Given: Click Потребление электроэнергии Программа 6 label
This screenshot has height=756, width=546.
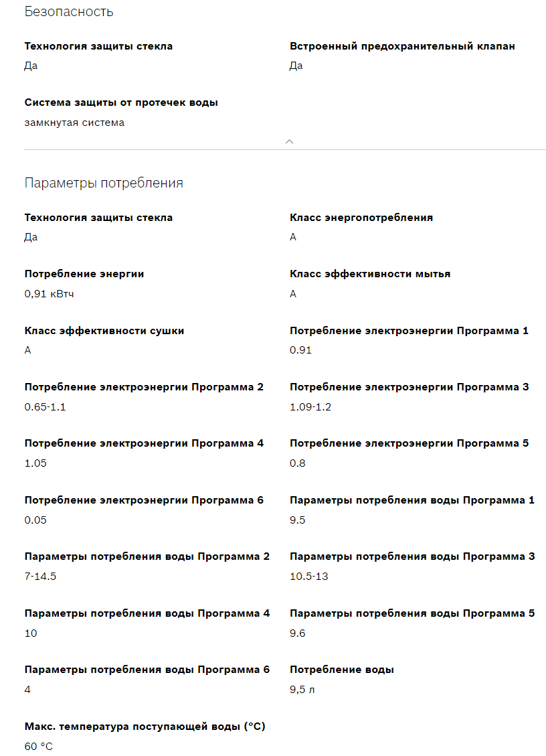Looking at the screenshot, I should coord(144,500).
